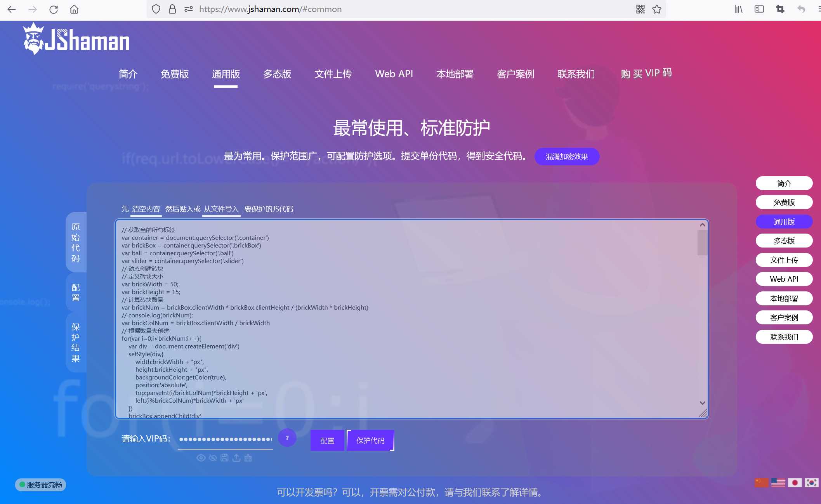Open 联系我们 in top navigation
The image size is (821, 504).
(576, 74)
